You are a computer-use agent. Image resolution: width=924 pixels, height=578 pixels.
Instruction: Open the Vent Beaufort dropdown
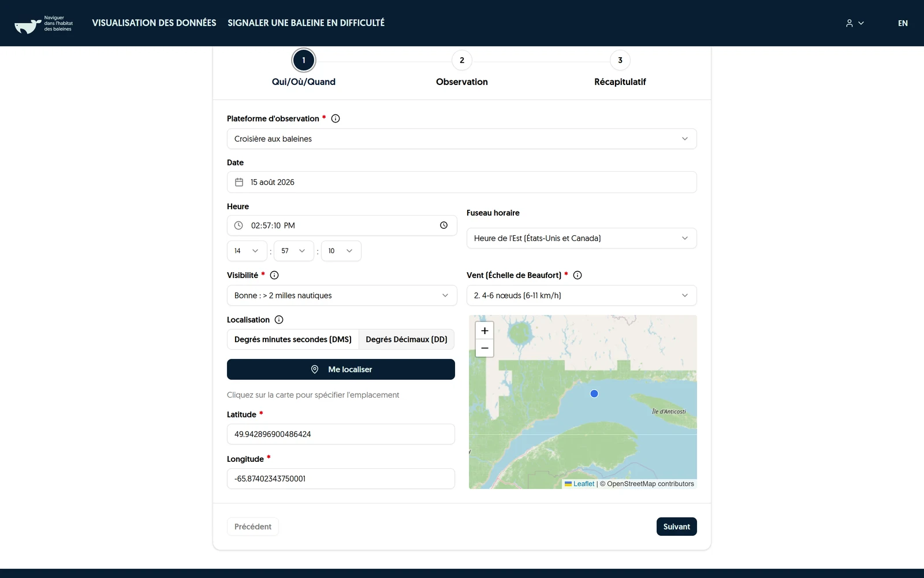point(582,295)
